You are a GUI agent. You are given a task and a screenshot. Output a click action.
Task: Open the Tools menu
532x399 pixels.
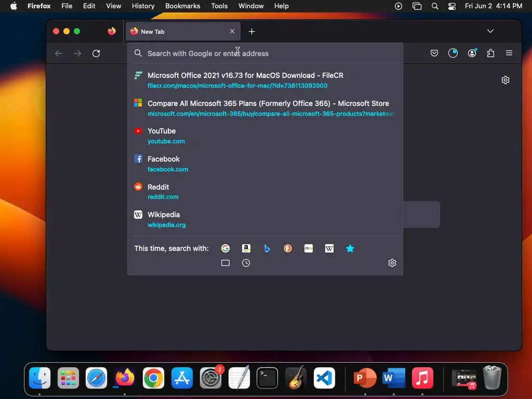pos(219,6)
